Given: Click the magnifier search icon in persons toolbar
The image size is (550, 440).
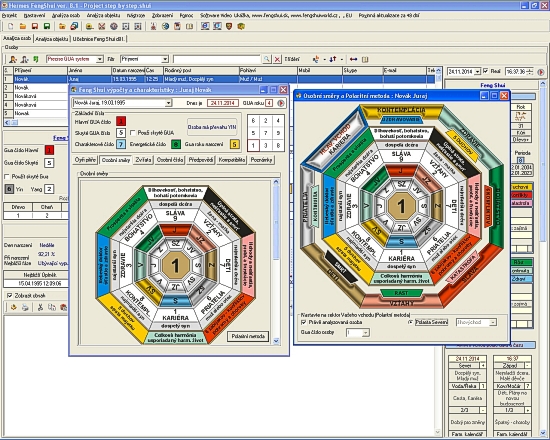Looking at the screenshot, I should click(x=267, y=59).
